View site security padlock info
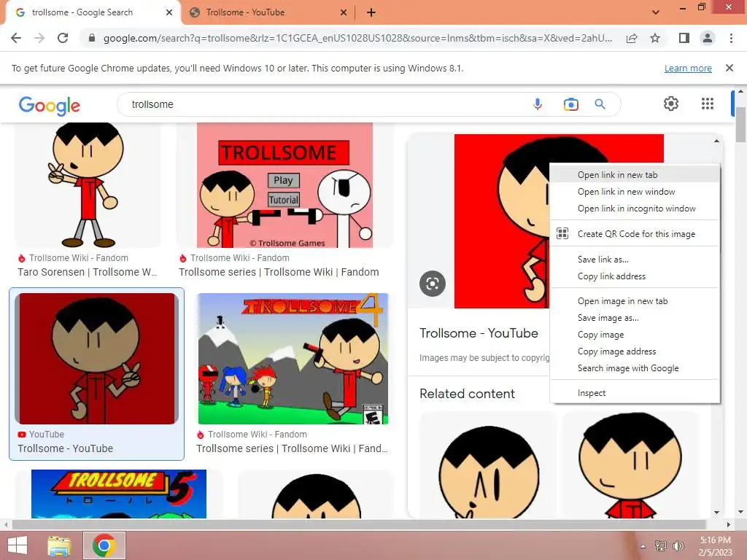The image size is (747, 560). pos(91,38)
